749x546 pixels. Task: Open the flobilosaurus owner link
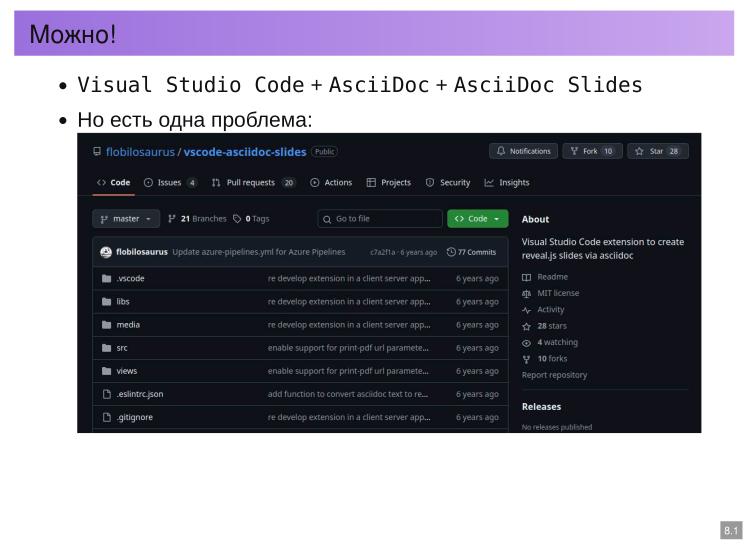[x=140, y=152]
